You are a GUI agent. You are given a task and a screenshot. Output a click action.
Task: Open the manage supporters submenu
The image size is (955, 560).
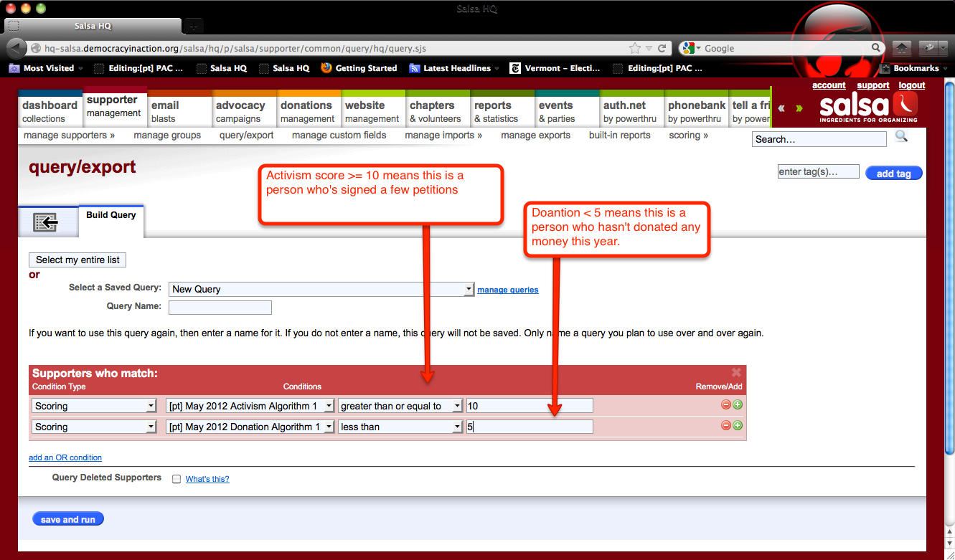pos(70,135)
